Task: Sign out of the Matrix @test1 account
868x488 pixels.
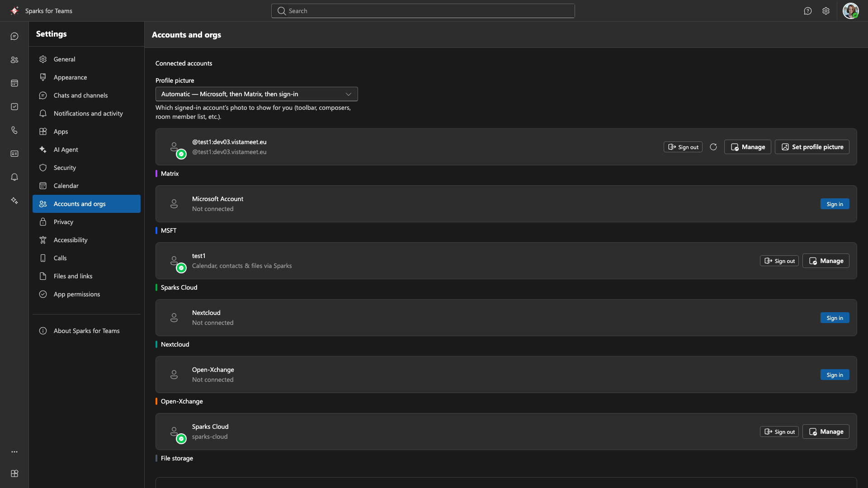Action: tap(683, 147)
